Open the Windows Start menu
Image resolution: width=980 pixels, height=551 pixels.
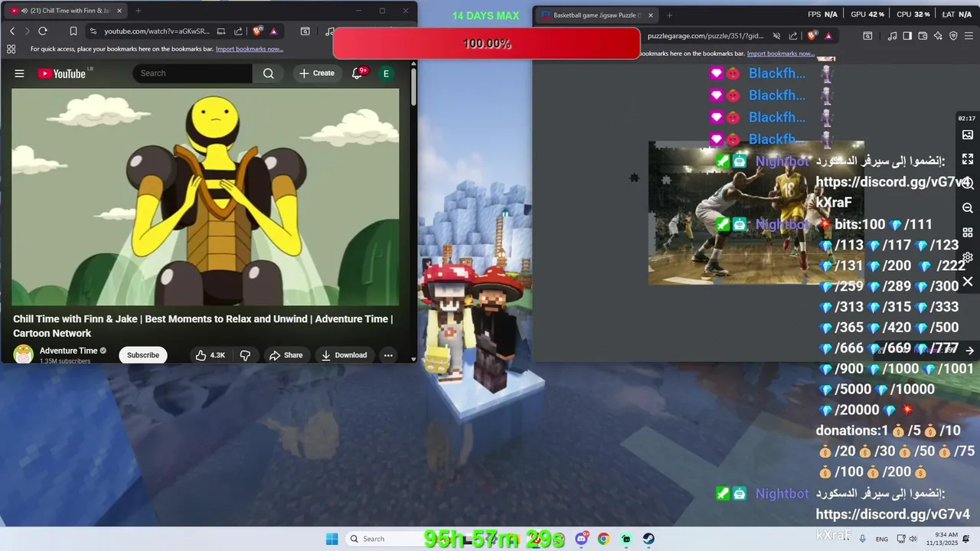click(332, 539)
